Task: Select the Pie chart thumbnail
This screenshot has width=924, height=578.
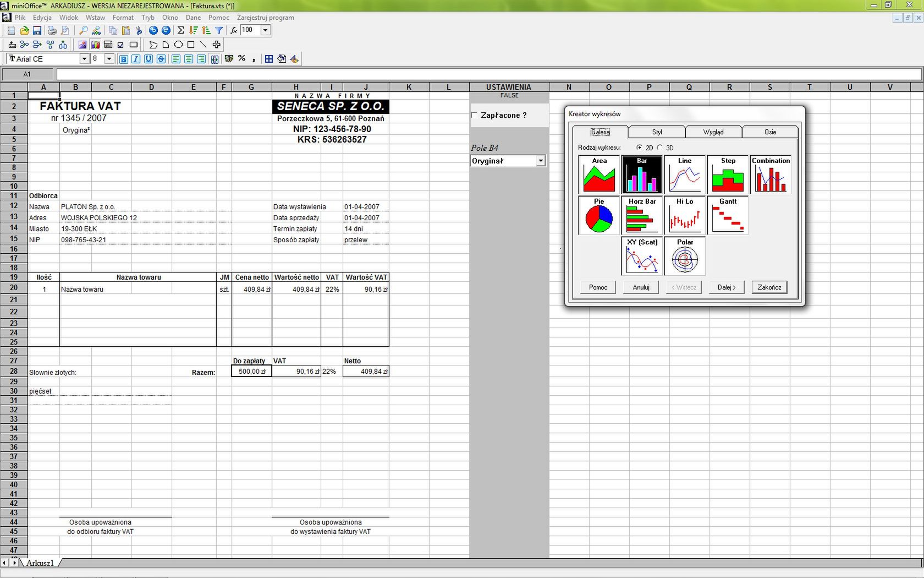Action: click(598, 216)
